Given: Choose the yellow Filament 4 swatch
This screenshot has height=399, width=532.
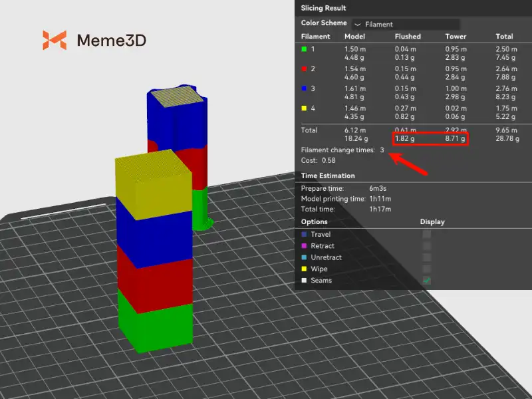Looking at the screenshot, I should click(x=304, y=108).
